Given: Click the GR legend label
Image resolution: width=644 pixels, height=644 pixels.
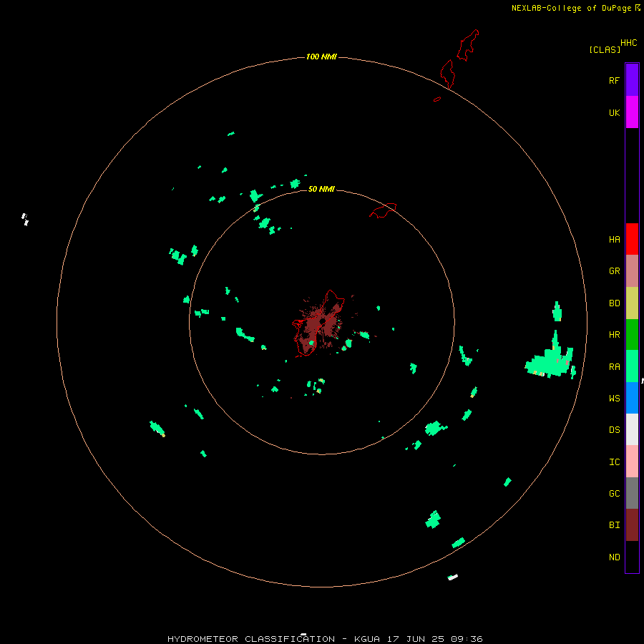Looking at the screenshot, I should [x=614, y=271].
